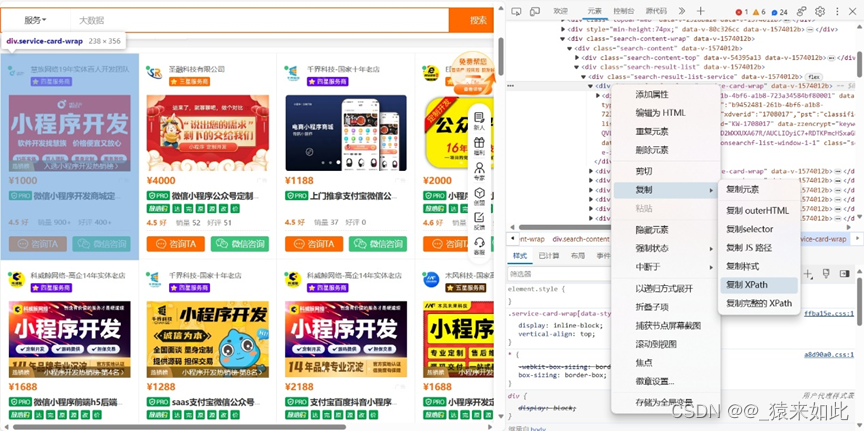Open ffba15e.css:1 stylesheet link
864x431 pixels.
829,314
